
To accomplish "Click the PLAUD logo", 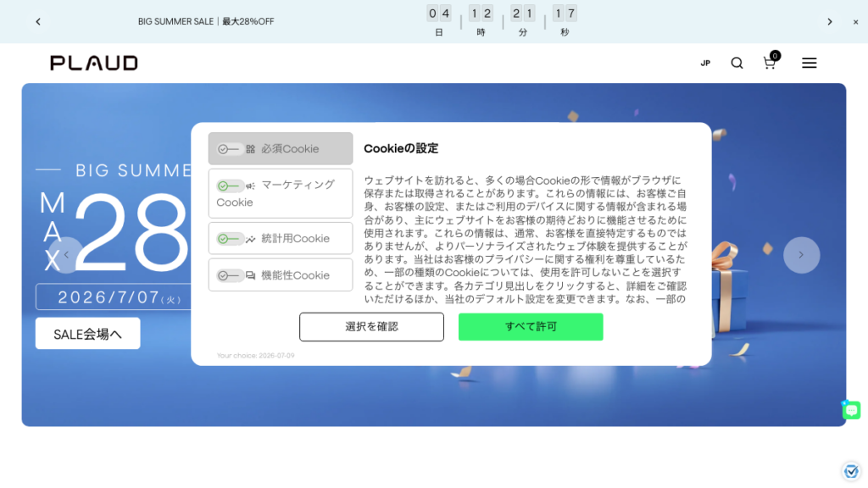I will click(94, 63).
